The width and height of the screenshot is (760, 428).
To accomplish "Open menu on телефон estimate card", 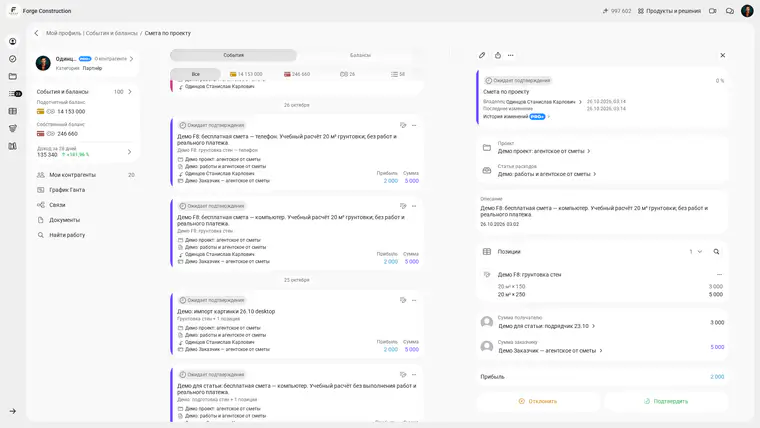I will tap(414, 125).
